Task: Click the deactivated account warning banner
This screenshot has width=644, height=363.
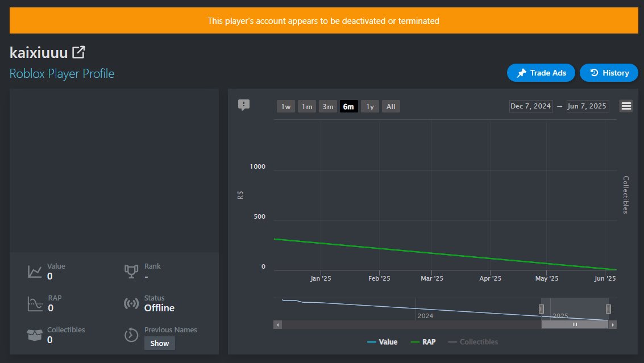Action: pyautogui.click(x=323, y=20)
